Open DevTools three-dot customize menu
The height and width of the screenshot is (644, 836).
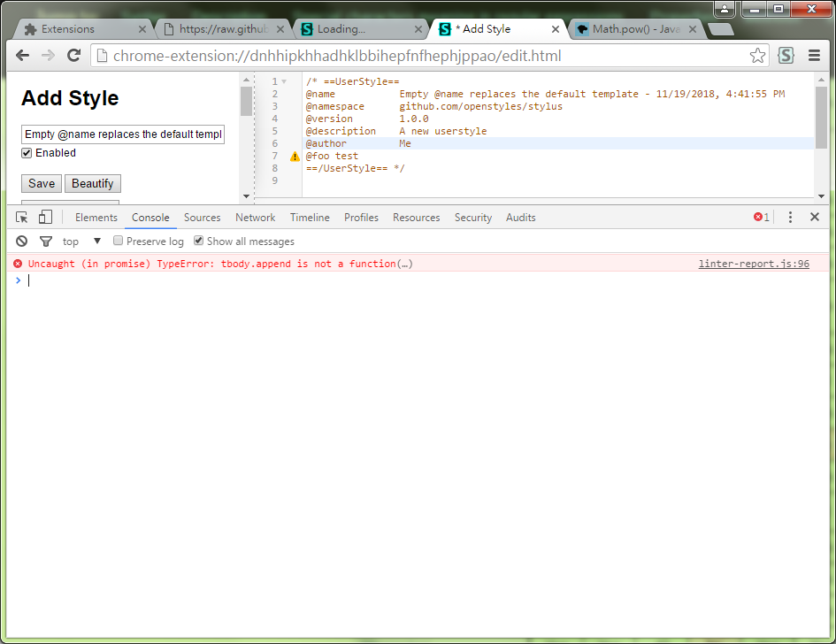tap(790, 217)
